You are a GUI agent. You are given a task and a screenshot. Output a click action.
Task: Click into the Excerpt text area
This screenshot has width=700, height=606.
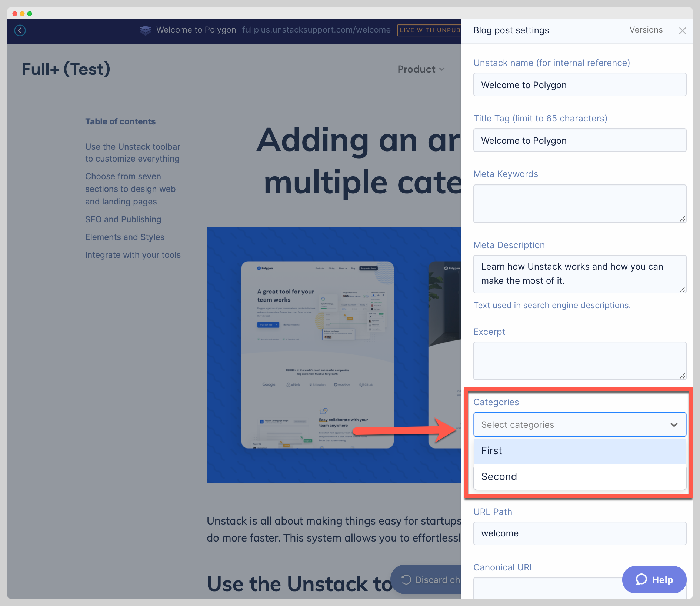click(580, 361)
